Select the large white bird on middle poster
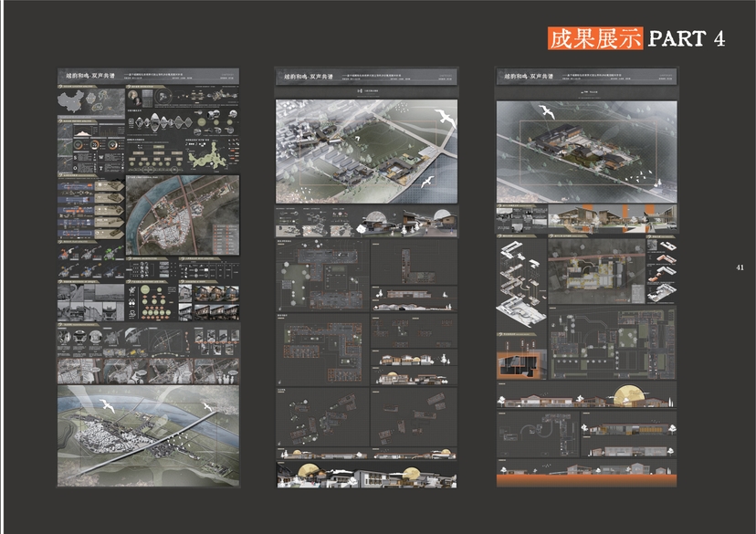 pyautogui.click(x=445, y=118)
